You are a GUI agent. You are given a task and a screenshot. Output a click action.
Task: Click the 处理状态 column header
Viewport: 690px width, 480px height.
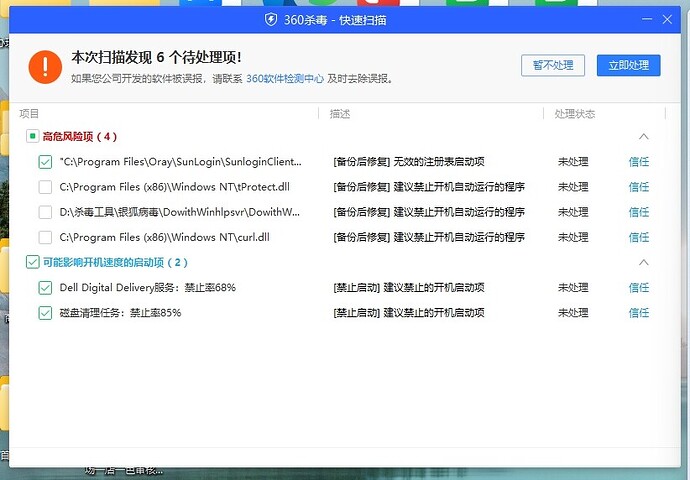575,114
